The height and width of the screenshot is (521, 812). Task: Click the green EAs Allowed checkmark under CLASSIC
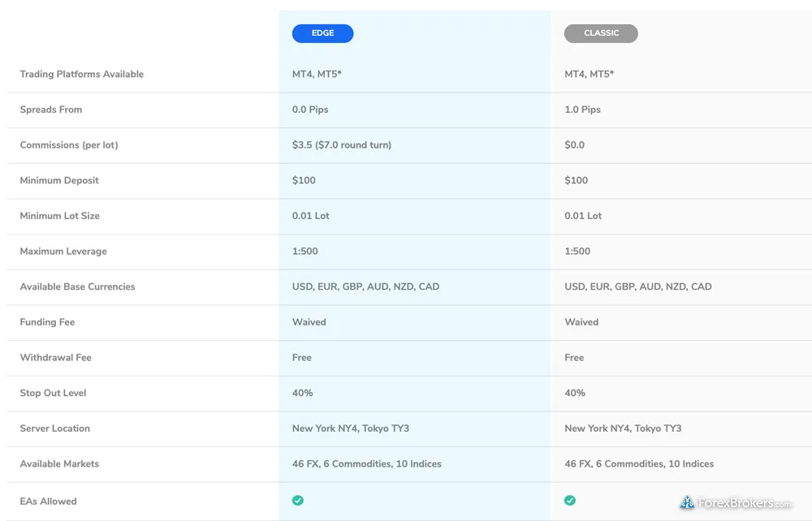click(x=570, y=501)
